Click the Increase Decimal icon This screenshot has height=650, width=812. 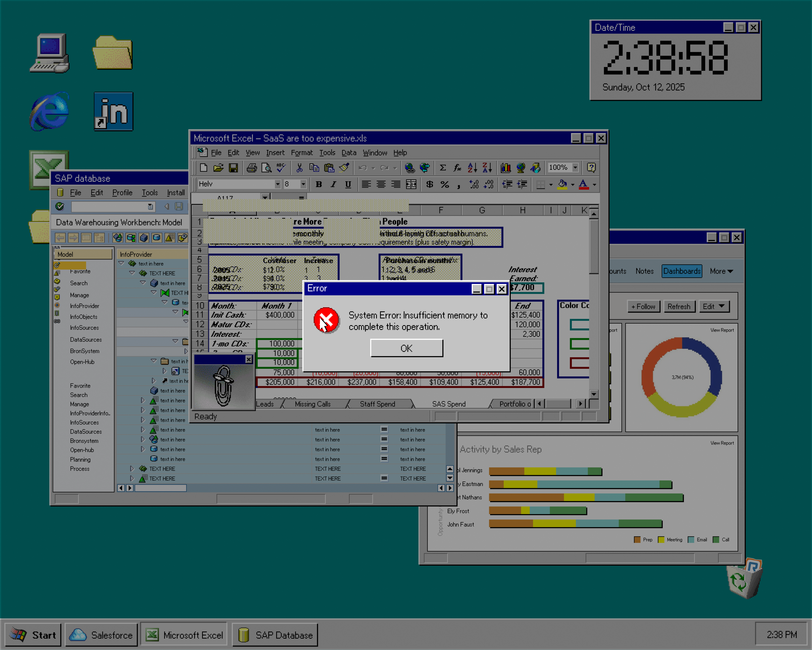pyautogui.click(x=474, y=184)
